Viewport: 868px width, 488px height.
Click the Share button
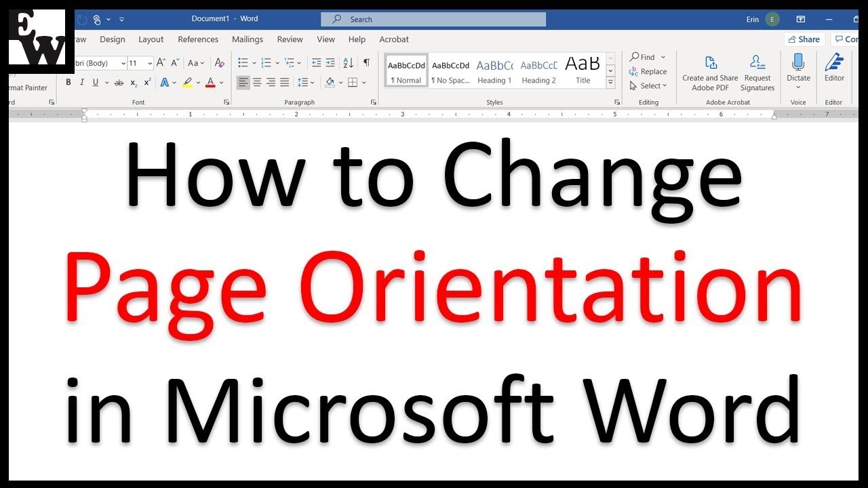(804, 39)
